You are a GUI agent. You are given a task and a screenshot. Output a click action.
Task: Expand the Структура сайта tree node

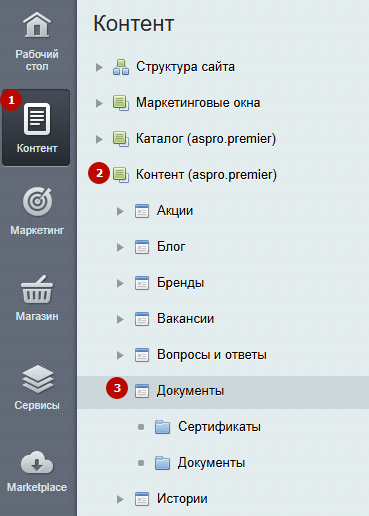coord(99,67)
